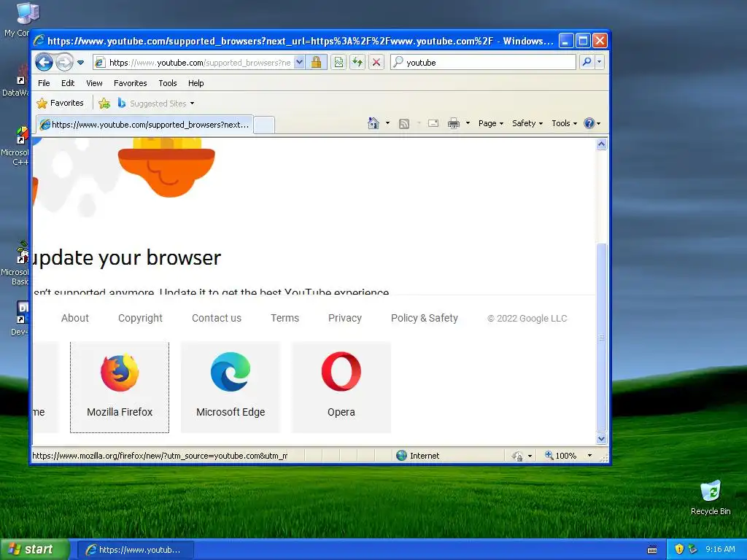
Task: Click the © 2022 Google LLC text
Action: click(x=527, y=319)
